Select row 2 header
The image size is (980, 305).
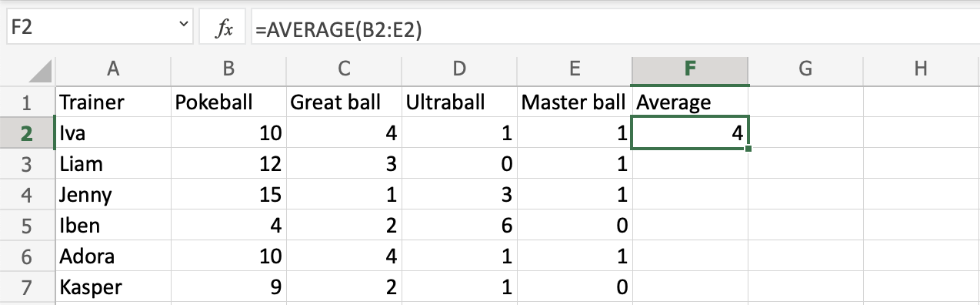pos(28,132)
